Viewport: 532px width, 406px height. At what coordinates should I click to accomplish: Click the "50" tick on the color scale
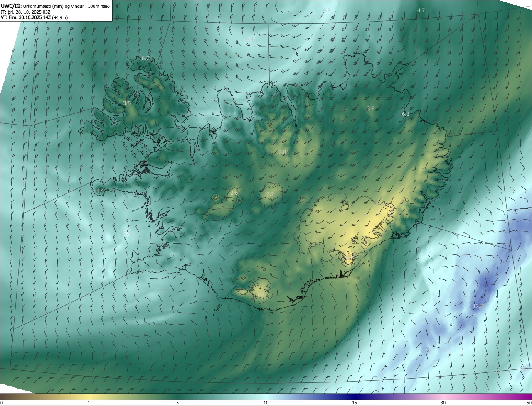(529, 403)
